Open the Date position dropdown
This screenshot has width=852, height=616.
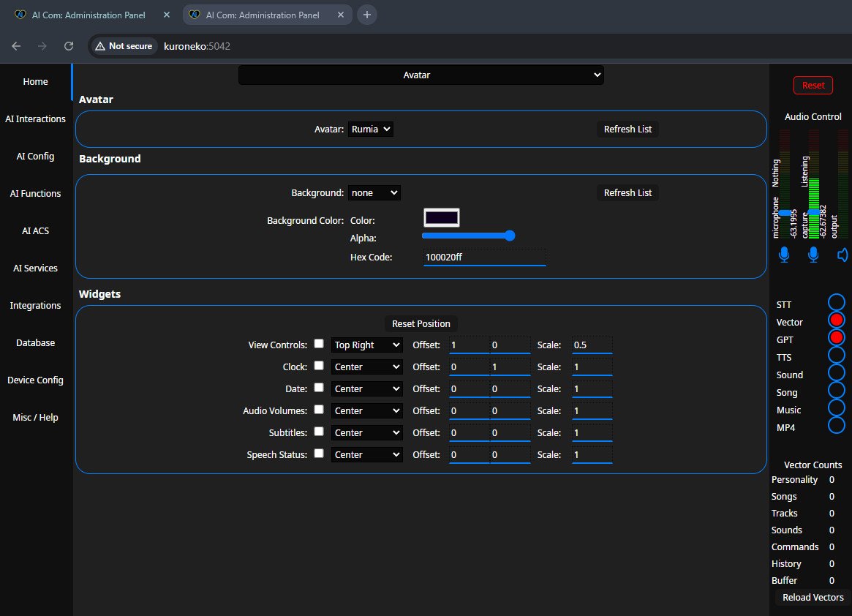(x=367, y=388)
